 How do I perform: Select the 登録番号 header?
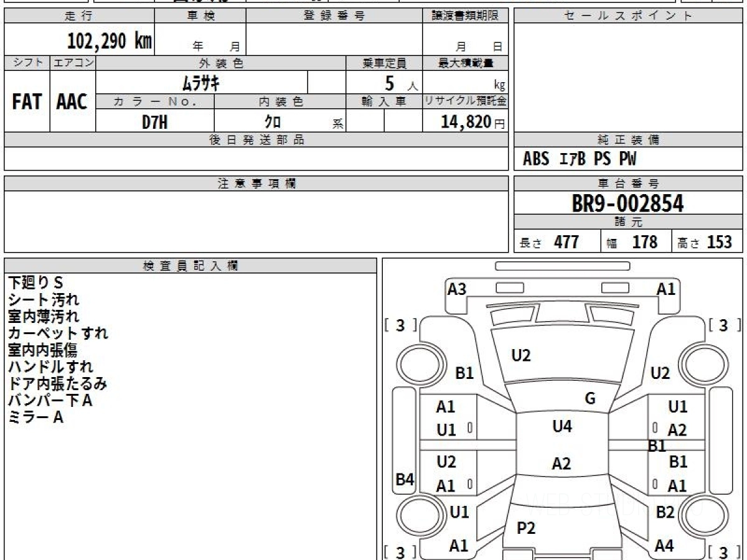334,16
